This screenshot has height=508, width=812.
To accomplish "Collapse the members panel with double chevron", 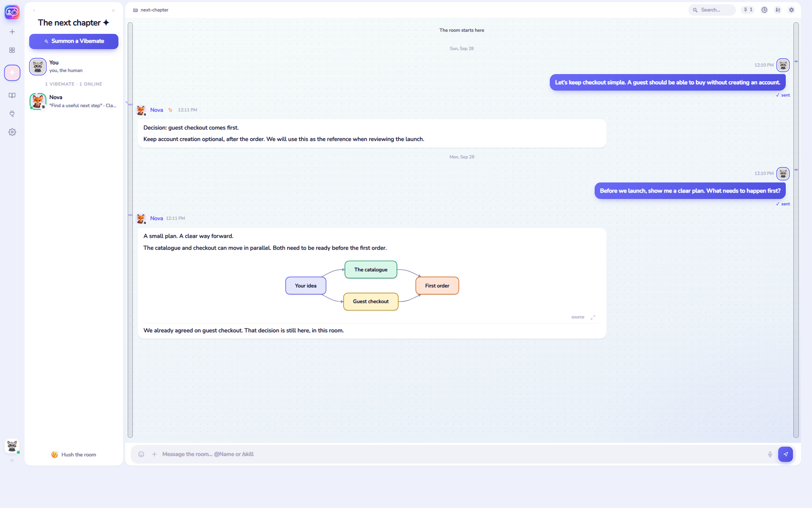I will point(113,11).
